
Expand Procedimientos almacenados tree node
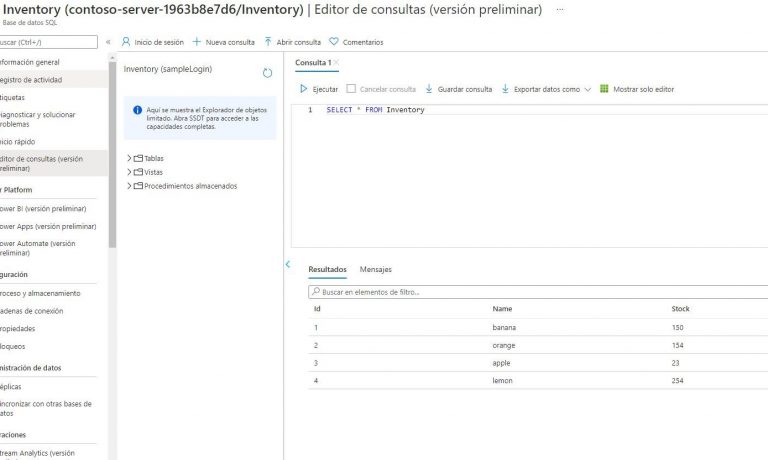[x=130, y=186]
